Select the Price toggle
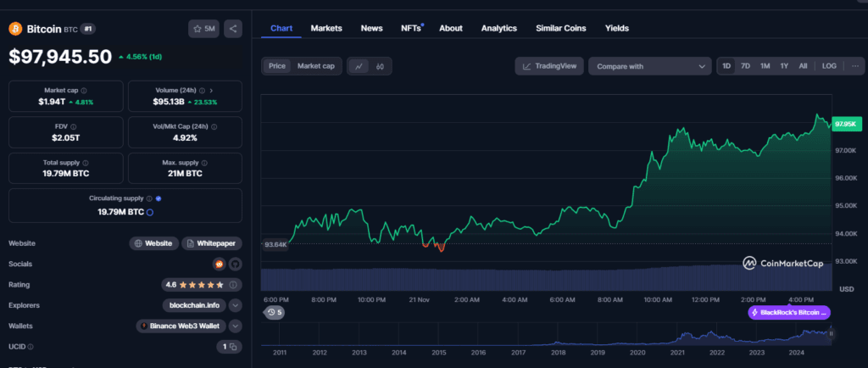Image resolution: width=868 pixels, height=368 pixels. (277, 66)
